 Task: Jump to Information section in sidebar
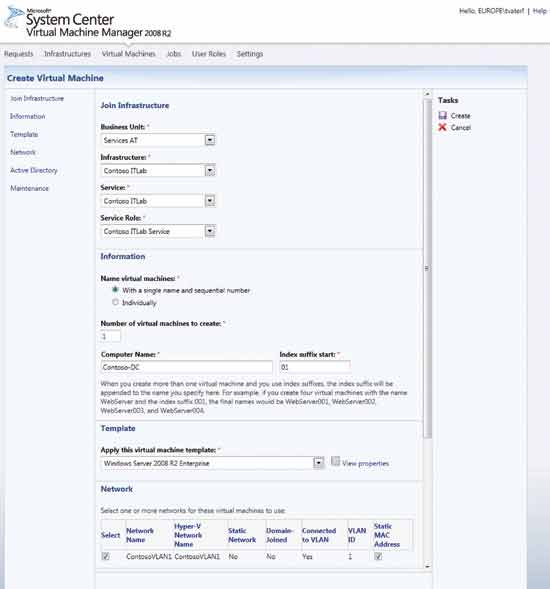[27, 116]
